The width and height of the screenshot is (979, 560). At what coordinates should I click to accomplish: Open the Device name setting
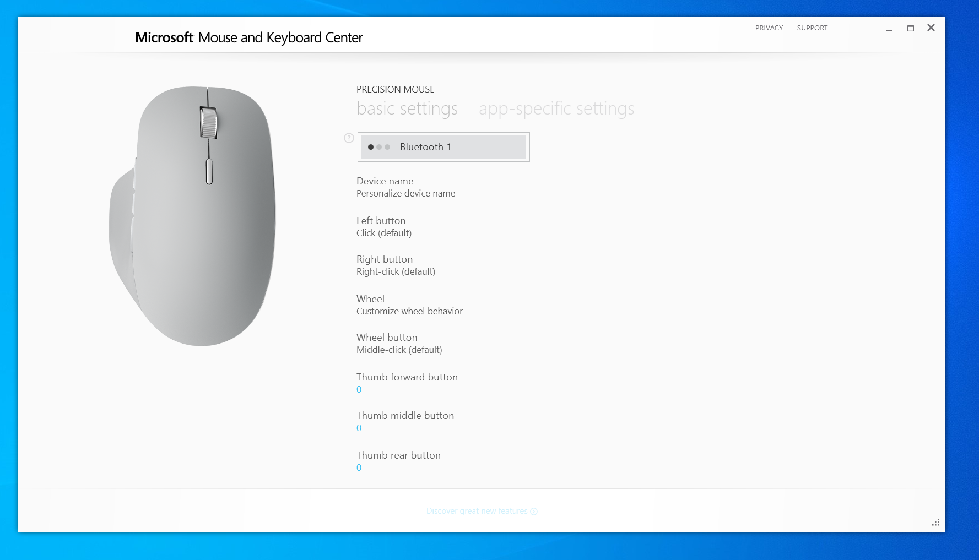point(406,187)
